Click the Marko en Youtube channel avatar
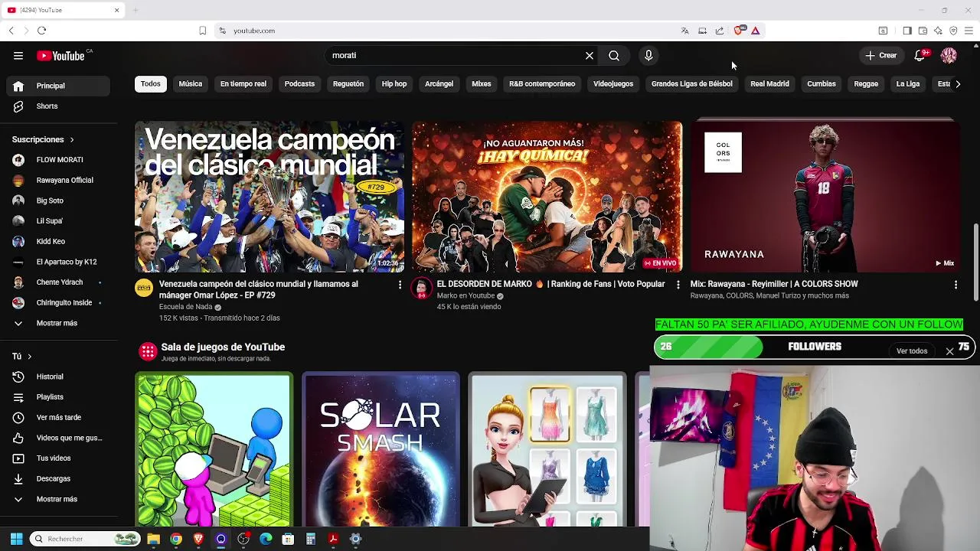 click(x=421, y=288)
